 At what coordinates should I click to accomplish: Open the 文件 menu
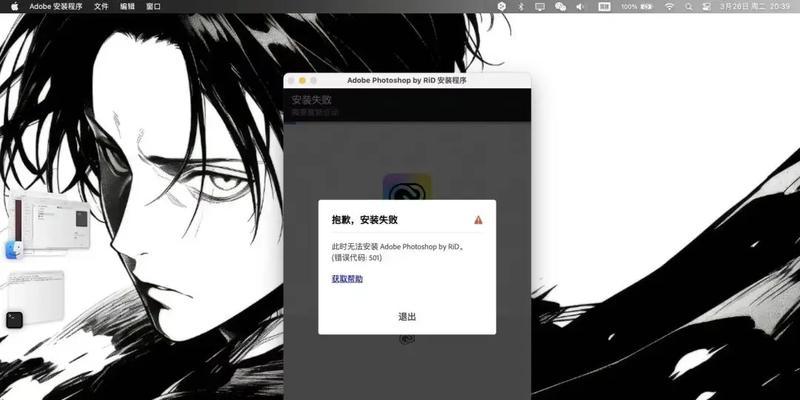[102, 7]
